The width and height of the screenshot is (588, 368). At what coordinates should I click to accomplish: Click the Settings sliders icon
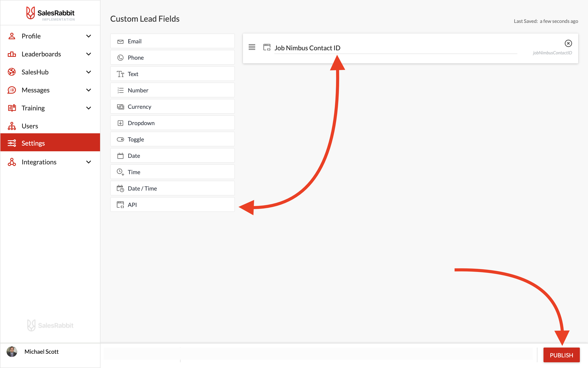[12, 143]
